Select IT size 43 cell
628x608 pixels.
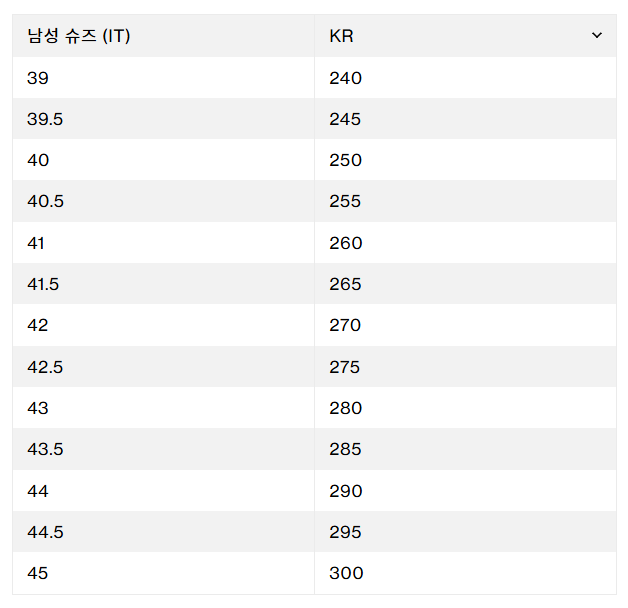[x=38, y=408]
